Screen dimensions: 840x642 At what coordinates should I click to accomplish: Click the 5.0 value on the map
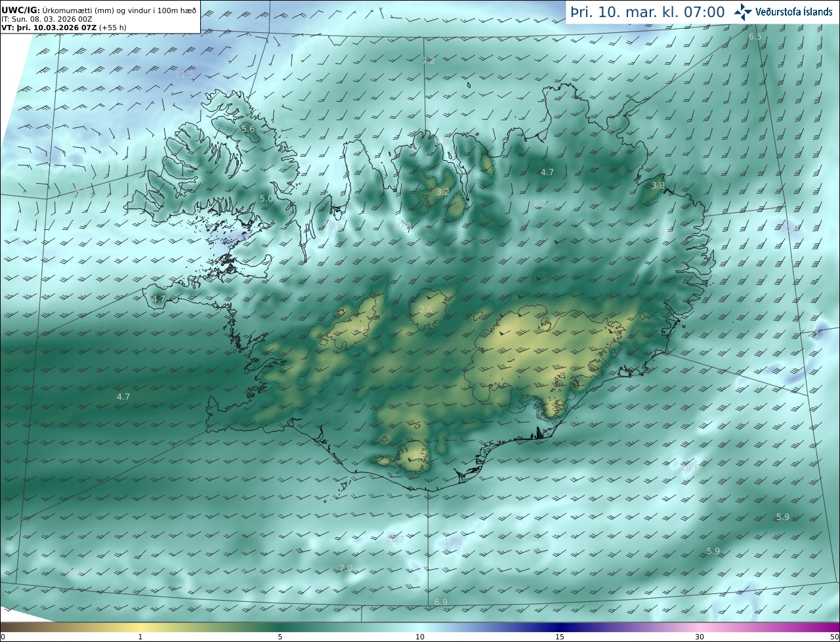tap(266, 198)
